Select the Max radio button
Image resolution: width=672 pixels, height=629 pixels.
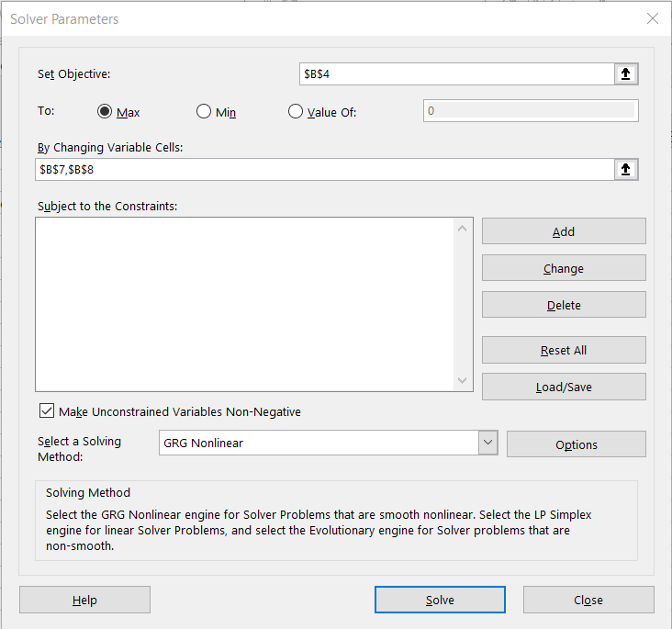click(105, 112)
